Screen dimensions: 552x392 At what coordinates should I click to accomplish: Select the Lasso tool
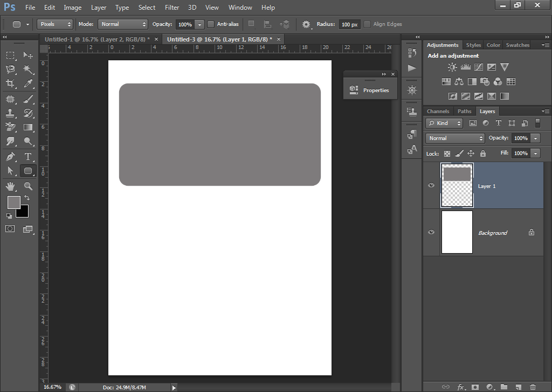point(11,69)
